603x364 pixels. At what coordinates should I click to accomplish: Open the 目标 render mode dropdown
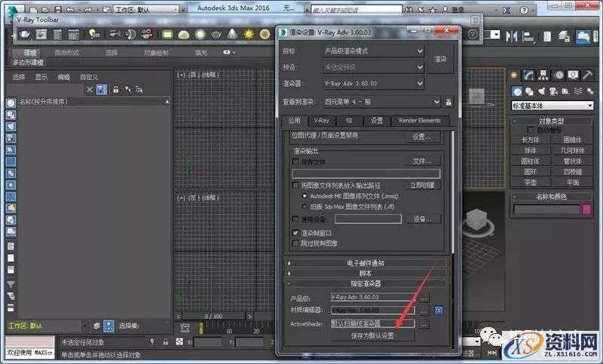(x=373, y=51)
